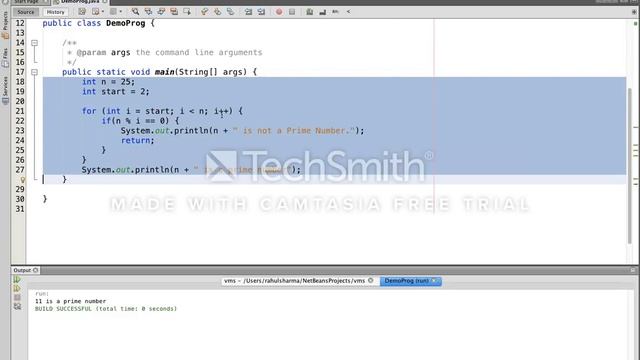
Task: Open the dropdown arrow beside the Back icon
Action: pos(102,12)
